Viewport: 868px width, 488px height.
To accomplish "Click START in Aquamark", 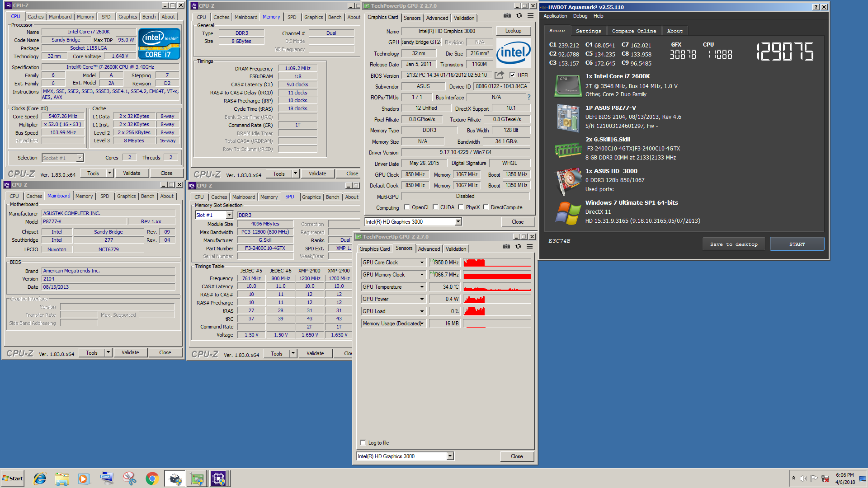I will (797, 244).
